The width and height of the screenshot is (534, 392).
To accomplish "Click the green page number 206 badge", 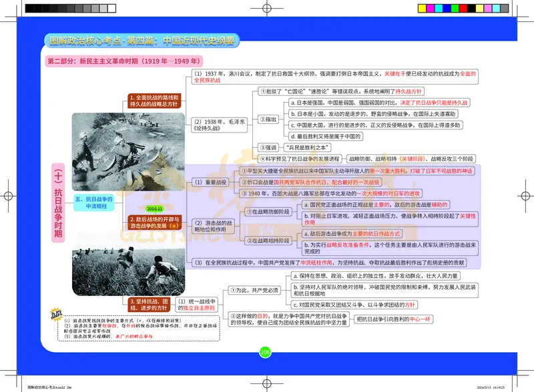I will [264, 351].
